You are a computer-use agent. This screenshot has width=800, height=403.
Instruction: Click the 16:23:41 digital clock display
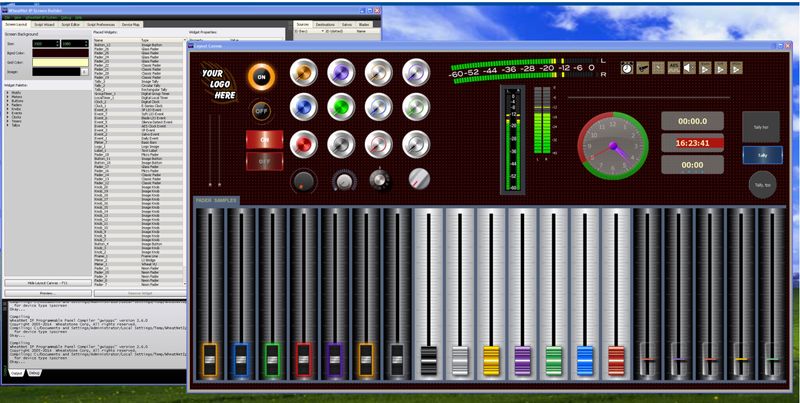(692, 143)
